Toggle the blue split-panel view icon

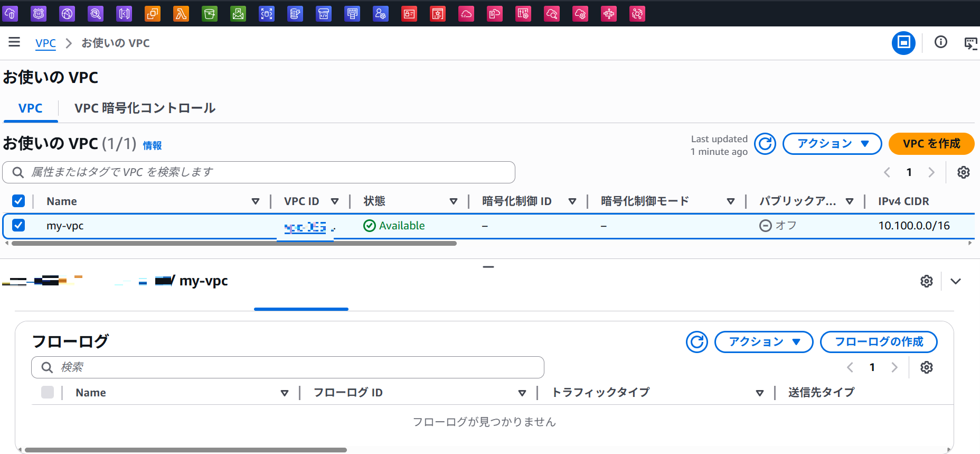(x=903, y=43)
